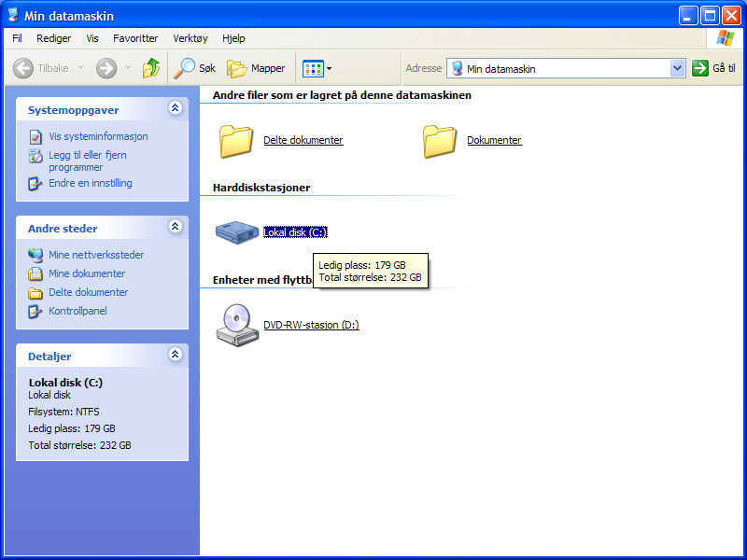Click the Min datamaskin icon in address field

point(457,68)
